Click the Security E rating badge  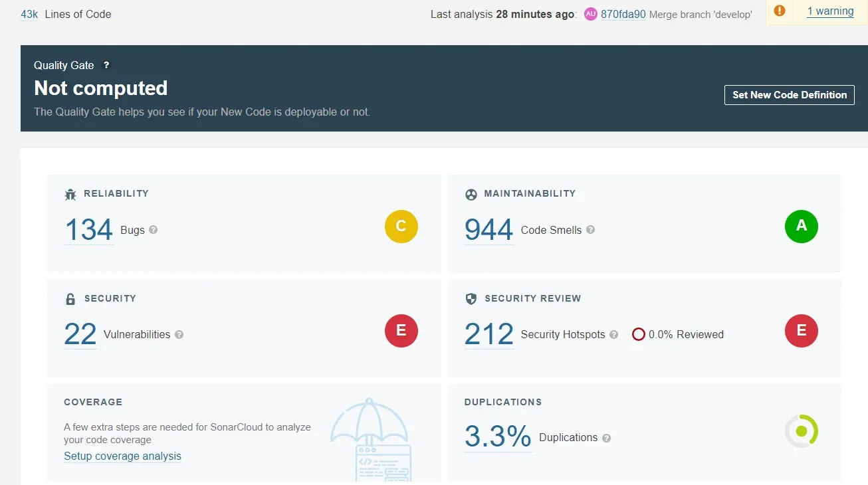[401, 331]
